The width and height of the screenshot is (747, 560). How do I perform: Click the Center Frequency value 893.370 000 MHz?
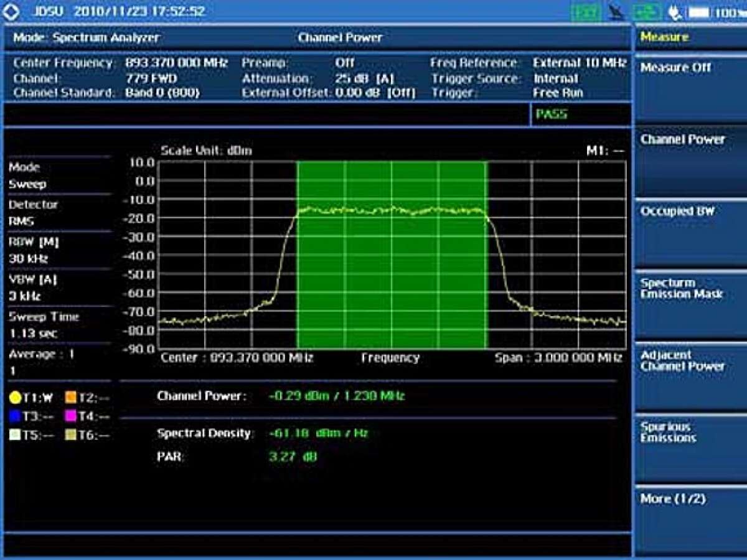tap(177, 63)
